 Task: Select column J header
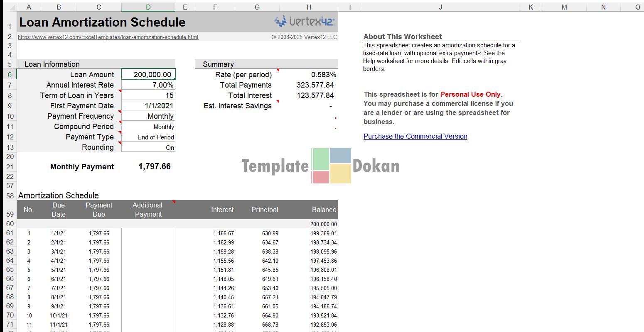440,7
